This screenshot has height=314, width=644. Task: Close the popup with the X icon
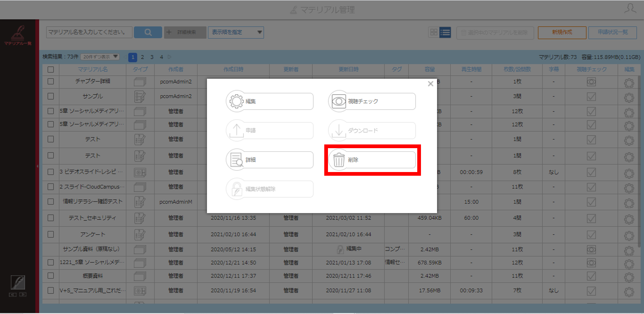(x=430, y=84)
